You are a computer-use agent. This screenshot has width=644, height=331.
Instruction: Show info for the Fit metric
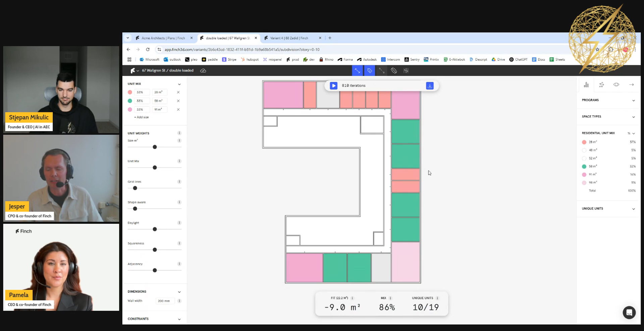coord(352,298)
